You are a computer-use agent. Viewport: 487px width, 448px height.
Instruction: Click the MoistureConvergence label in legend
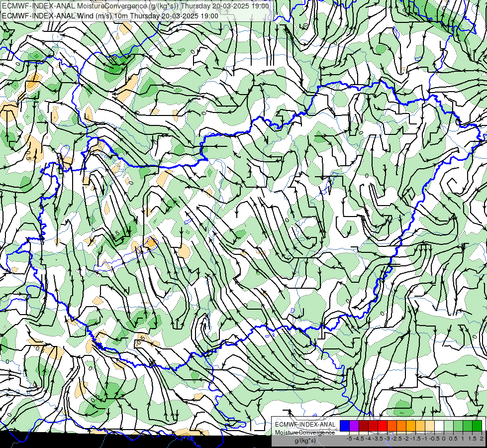[305, 433]
